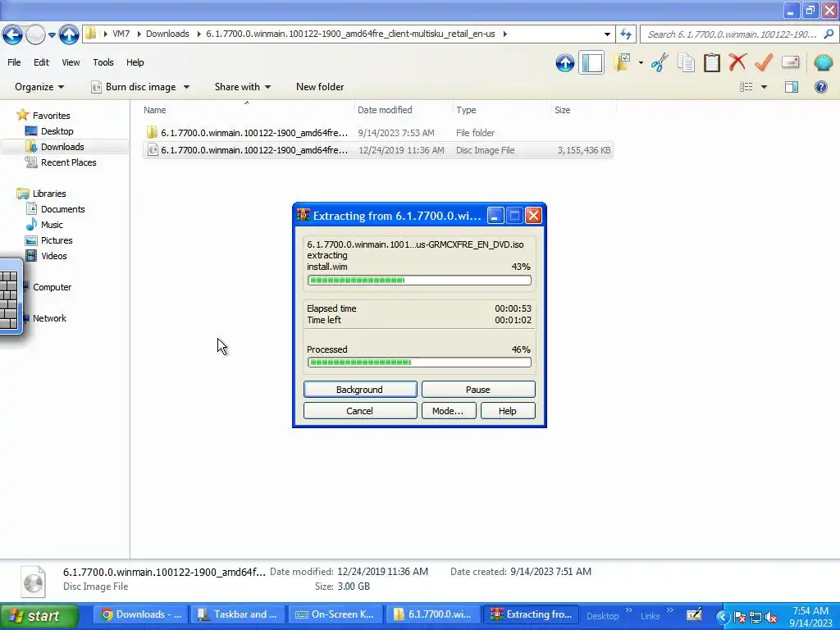
Task: Open the File menu
Action: pyautogui.click(x=14, y=62)
